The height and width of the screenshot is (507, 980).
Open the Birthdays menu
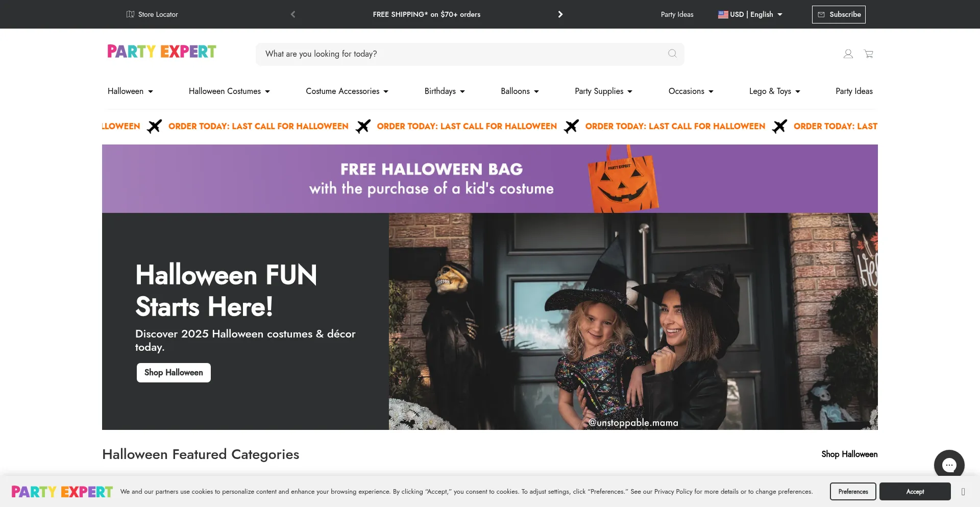tap(445, 91)
